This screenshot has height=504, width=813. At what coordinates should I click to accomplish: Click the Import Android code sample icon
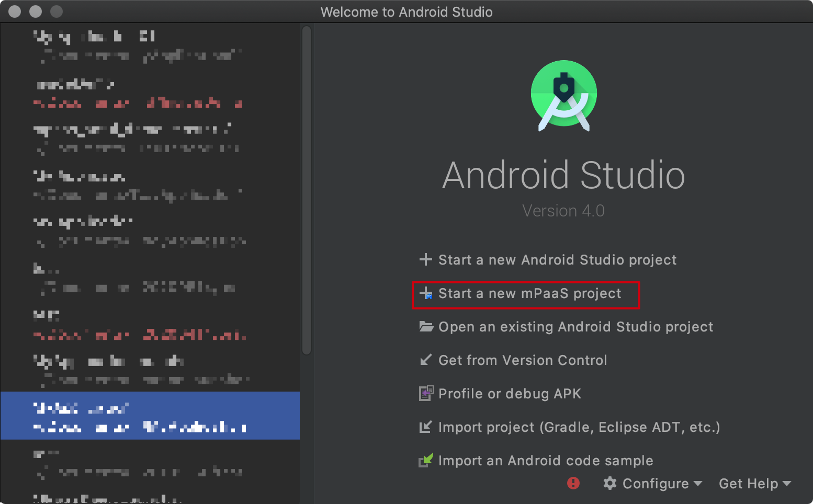pyautogui.click(x=426, y=460)
